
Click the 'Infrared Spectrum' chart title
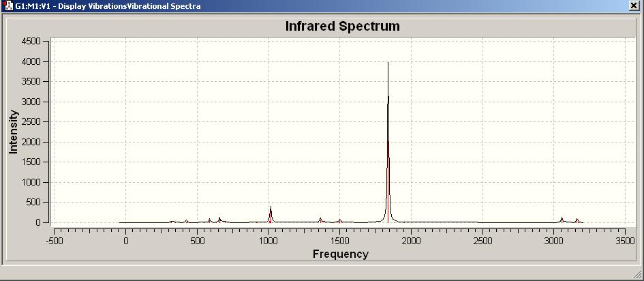click(343, 27)
